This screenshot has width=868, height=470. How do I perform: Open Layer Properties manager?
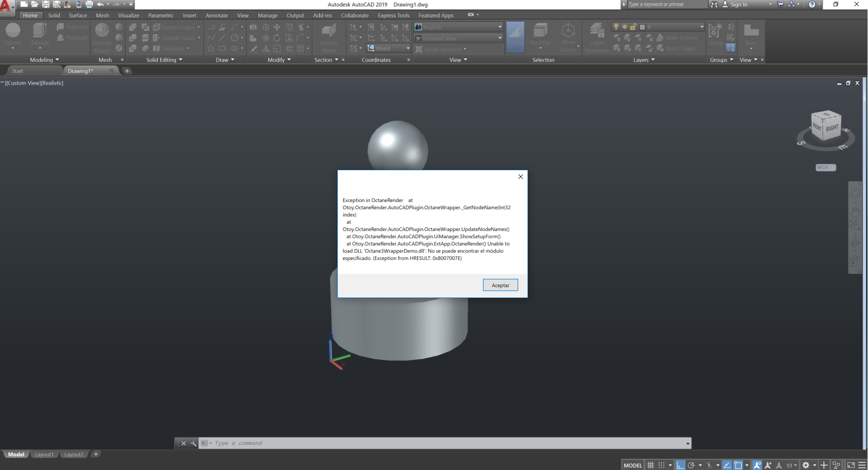pyautogui.click(x=597, y=38)
